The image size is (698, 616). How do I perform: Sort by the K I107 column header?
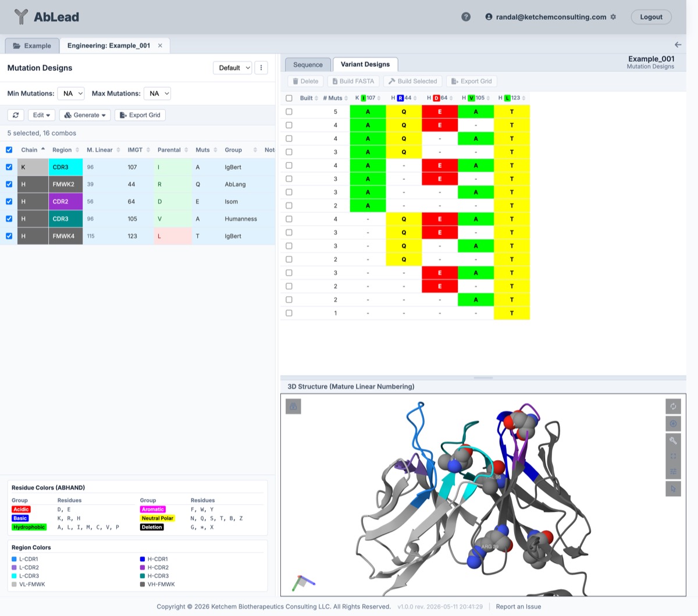click(x=368, y=98)
